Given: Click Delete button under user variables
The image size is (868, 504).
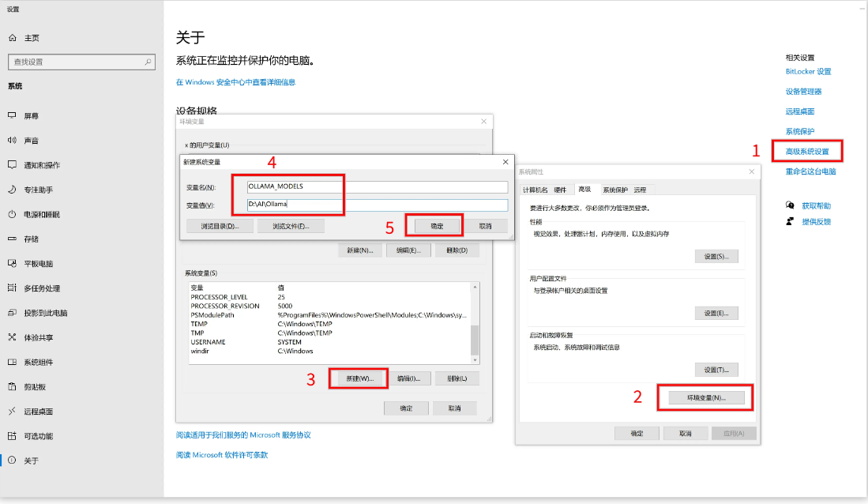Looking at the screenshot, I should tap(457, 250).
